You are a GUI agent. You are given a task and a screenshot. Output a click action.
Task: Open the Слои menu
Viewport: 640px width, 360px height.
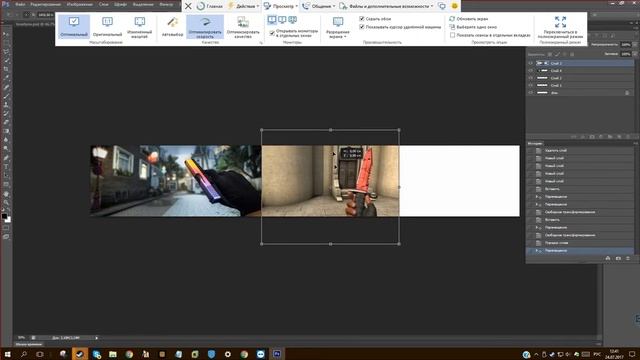tap(104, 4)
